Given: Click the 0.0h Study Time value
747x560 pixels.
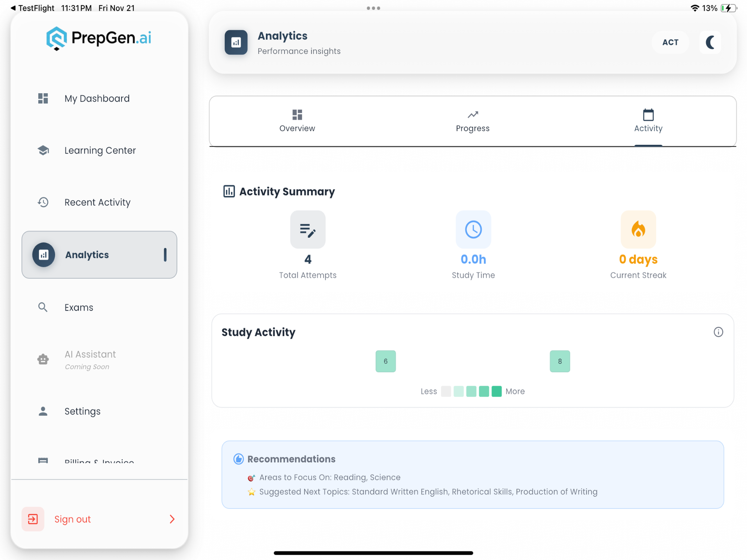Looking at the screenshot, I should tap(473, 259).
